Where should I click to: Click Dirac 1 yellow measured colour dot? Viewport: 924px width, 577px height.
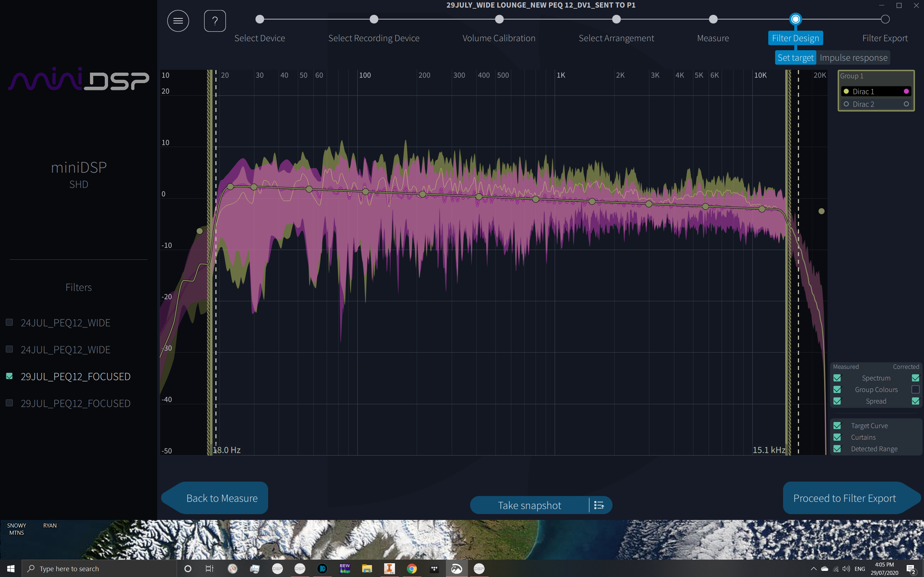tap(846, 91)
